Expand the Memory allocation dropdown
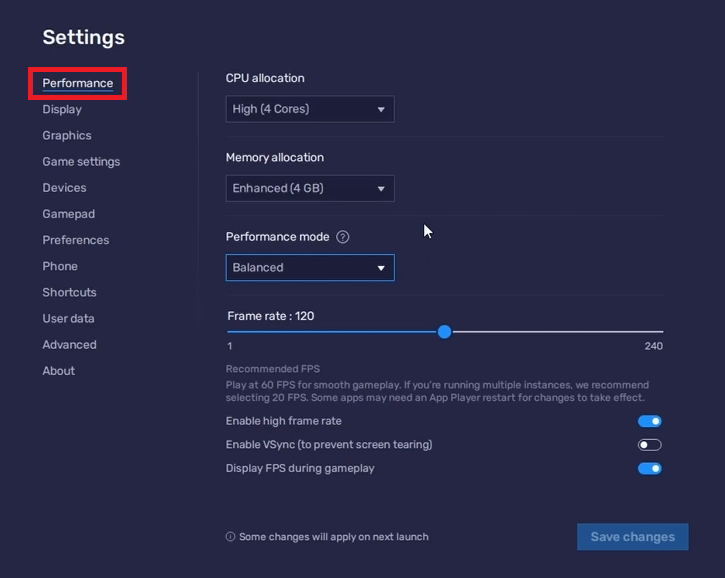This screenshot has height=578, width=725. click(x=310, y=188)
